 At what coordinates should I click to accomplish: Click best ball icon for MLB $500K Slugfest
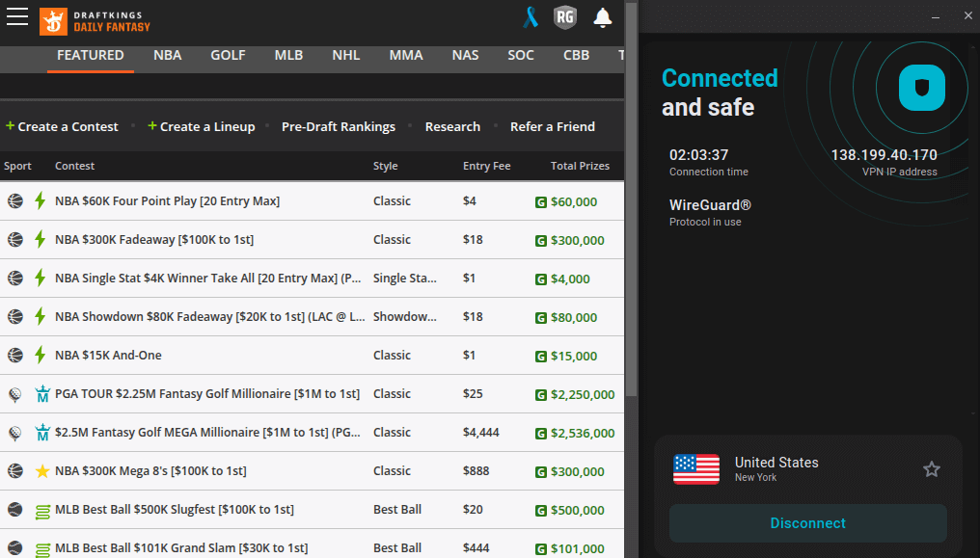(x=42, y=512)
